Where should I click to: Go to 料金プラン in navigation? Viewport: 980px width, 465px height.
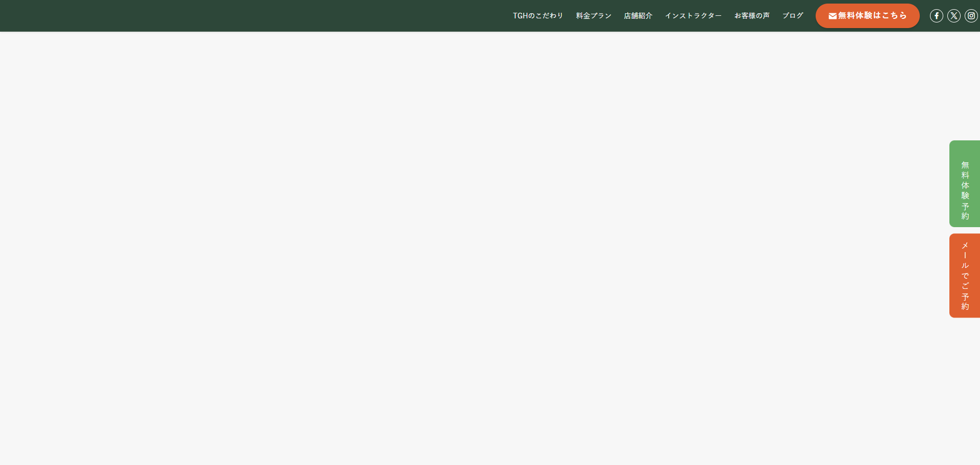point(594,16)
